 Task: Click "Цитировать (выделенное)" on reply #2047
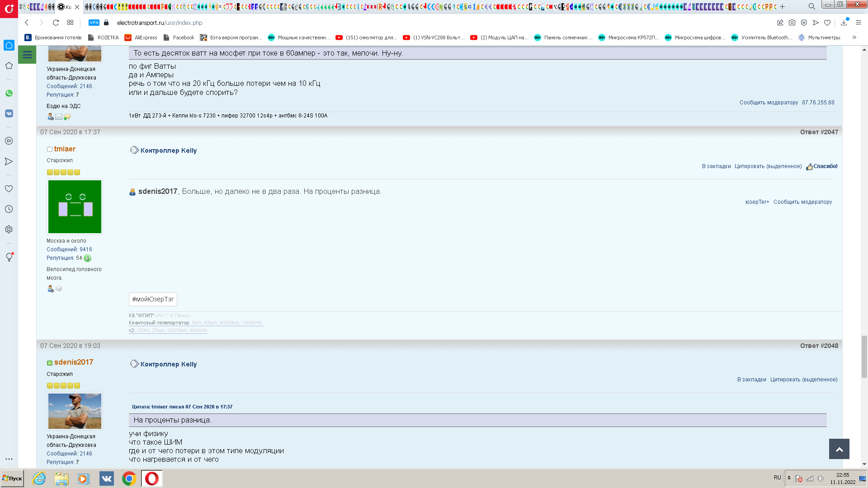pyautogui.click(x=768, y=166)
